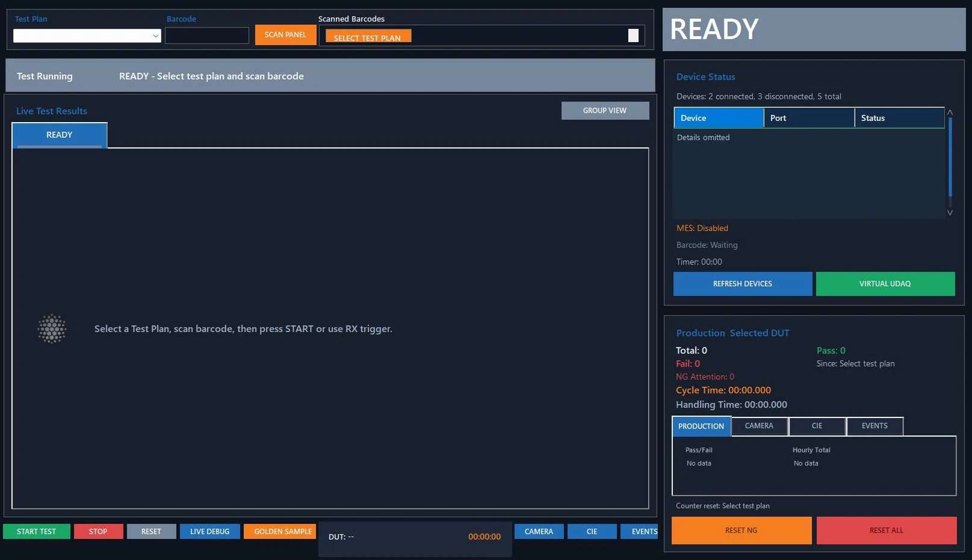Screen dimensions: 972x560
Task: Click the REFRESH DEVICES button
Action: (743, 284)
